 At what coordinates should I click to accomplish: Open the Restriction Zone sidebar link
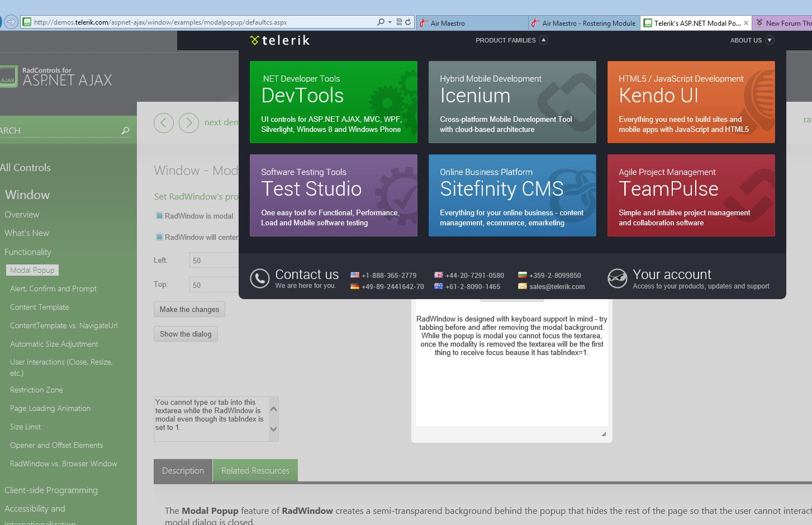point(36,390)
